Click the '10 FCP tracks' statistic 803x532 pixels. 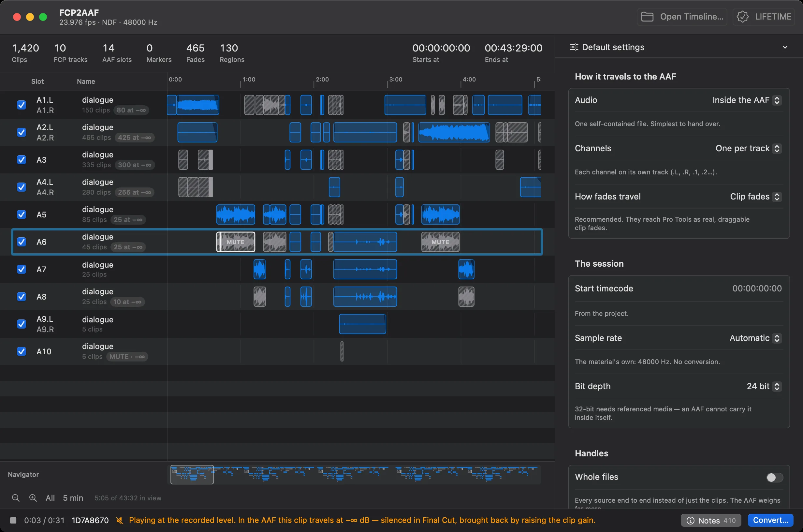pyautogui.click(x=70, y=53)
